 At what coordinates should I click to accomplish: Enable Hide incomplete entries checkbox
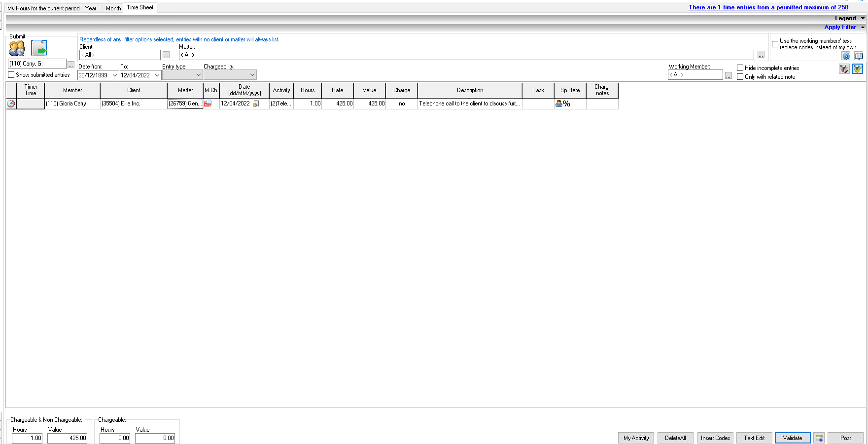pos(740,68)
